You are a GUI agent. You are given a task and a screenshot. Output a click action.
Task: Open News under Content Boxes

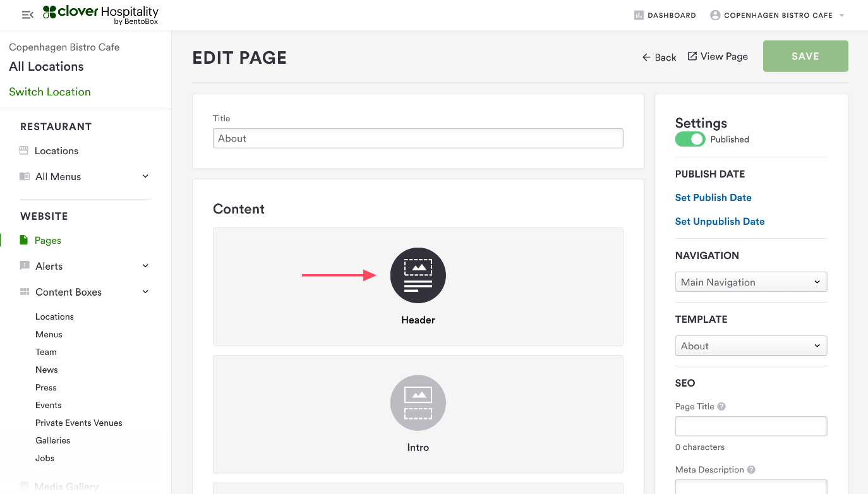pos(47,370)
